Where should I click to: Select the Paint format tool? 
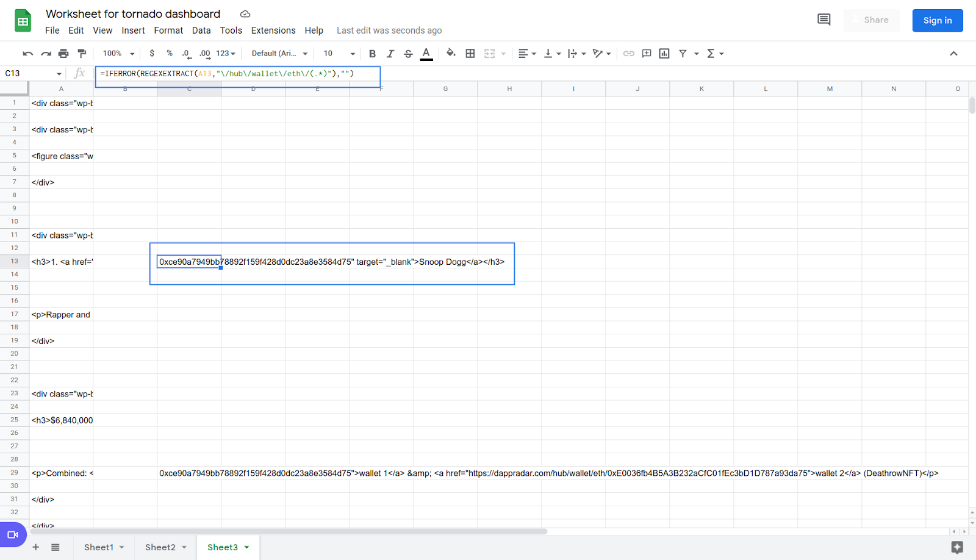(x=82, y=54)
